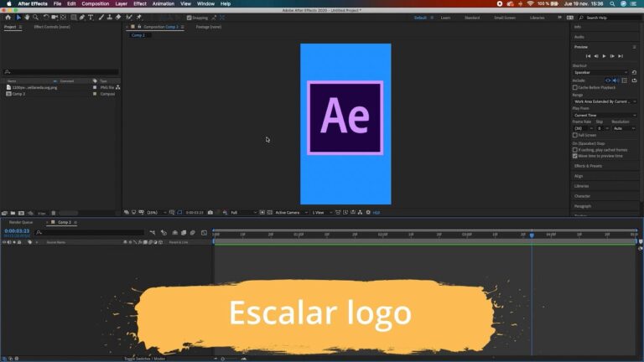Viewport: 644px width, 362px height.
Task: Open the viewer magnification (25%) dropdown
Action: [x=157, y=213]
